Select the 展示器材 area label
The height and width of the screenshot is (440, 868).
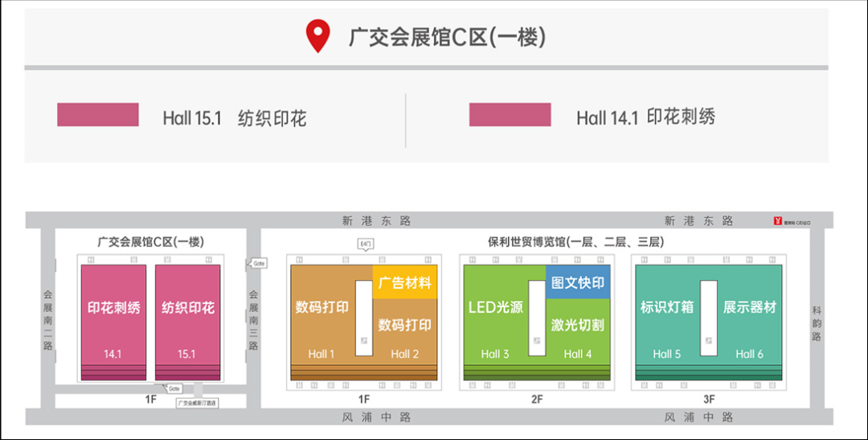tap(750, 307)
